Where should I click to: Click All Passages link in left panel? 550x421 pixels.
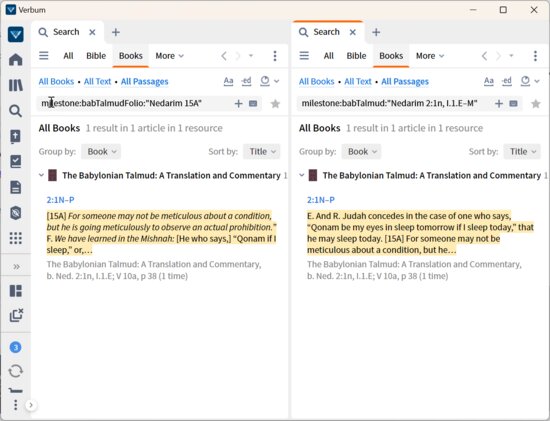145,81
